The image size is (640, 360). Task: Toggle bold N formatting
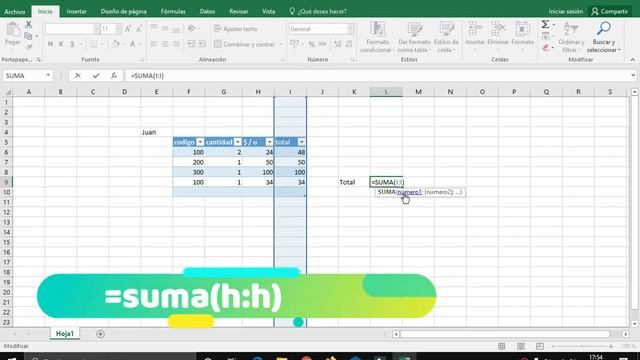tap(50, 44)
